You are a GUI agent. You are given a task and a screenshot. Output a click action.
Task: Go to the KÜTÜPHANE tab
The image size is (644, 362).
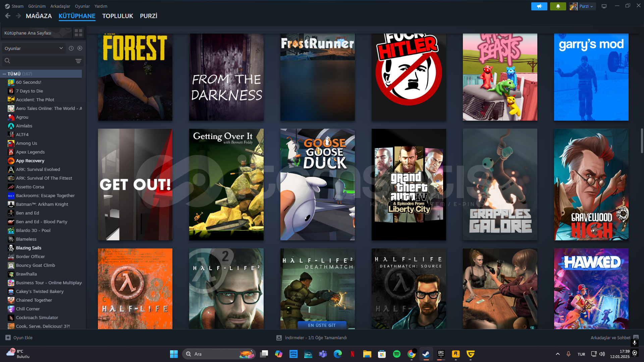coord(77,16)
